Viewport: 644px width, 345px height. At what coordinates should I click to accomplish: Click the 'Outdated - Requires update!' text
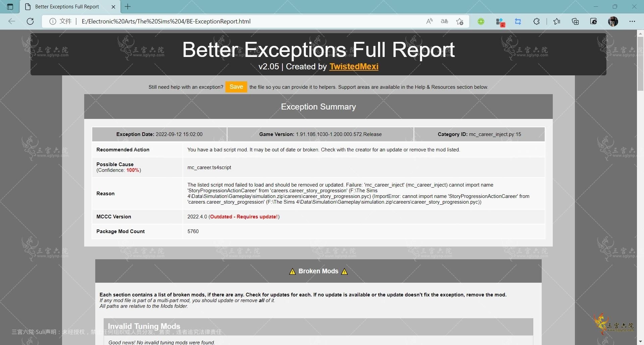[x=244, y=217]
